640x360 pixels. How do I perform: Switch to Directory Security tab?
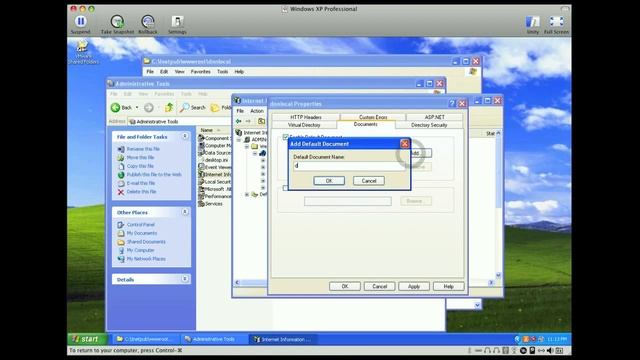(429, 125)
